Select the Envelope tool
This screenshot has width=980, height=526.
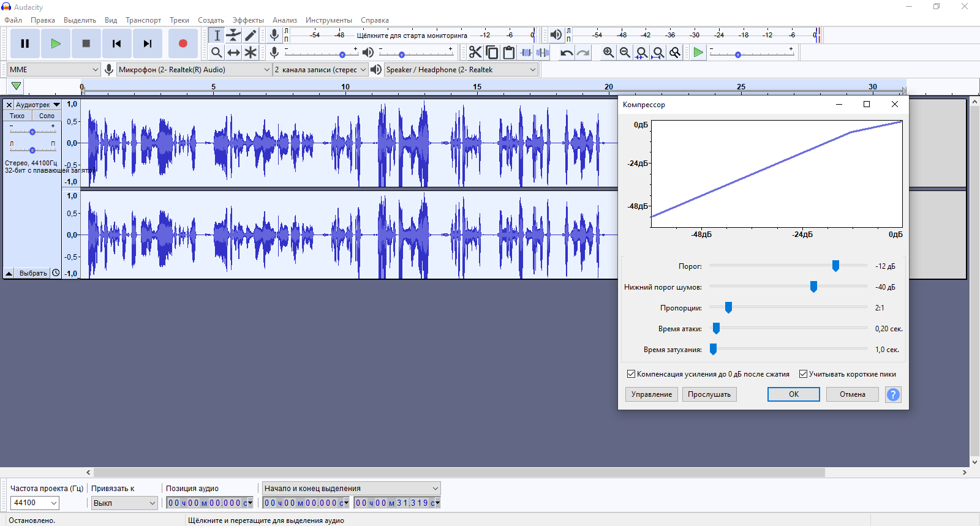233,36
